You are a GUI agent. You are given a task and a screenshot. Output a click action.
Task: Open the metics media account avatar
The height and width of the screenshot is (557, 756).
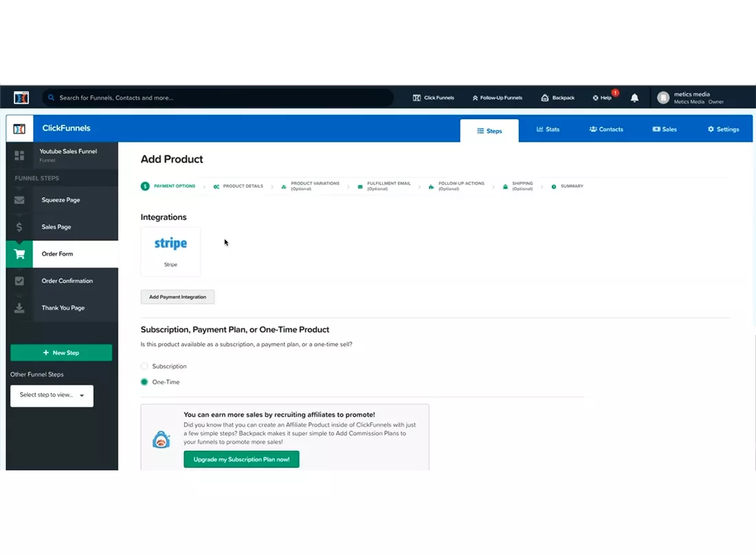[x=663, y=98]
